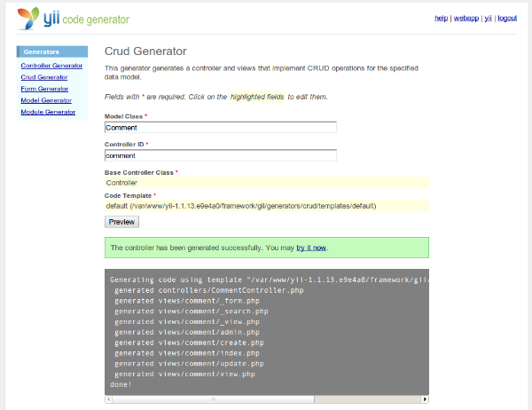The width and height of the screenshot is (532, 410).
Task: Open Module Generator from sidebar
Action: tap(48, 112)
